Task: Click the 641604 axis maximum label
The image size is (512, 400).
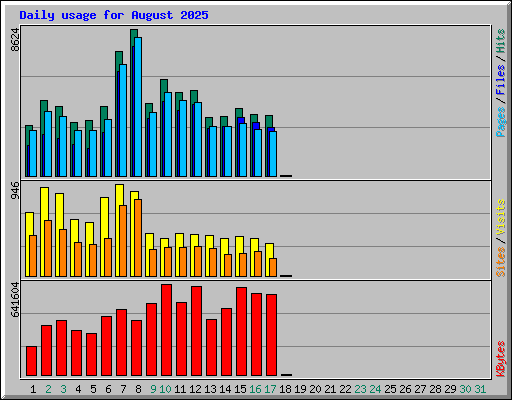Action: pos(15,299)
